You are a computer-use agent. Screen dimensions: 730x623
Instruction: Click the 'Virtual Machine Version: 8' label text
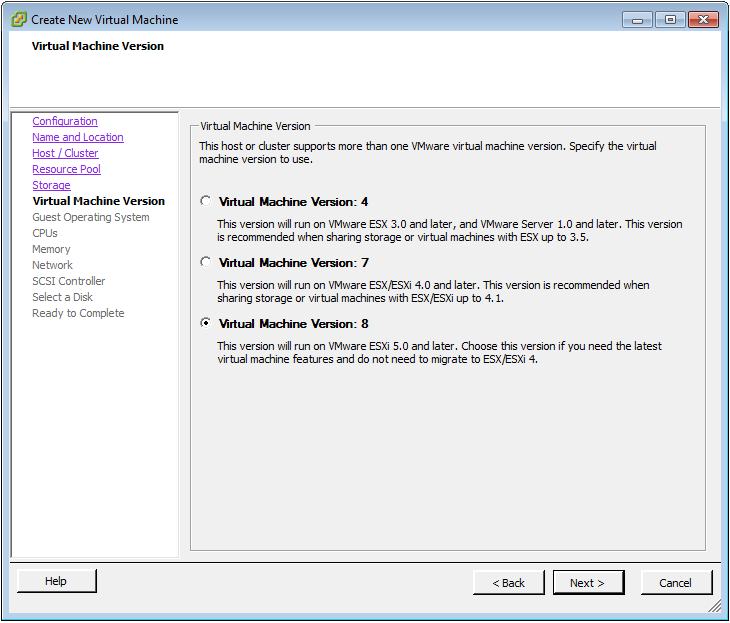pyautogui.click(x=293, y=324)
